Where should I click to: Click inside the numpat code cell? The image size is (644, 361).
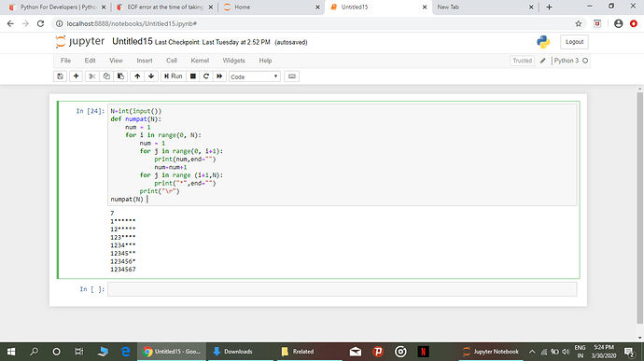click(x=343, y=155)
